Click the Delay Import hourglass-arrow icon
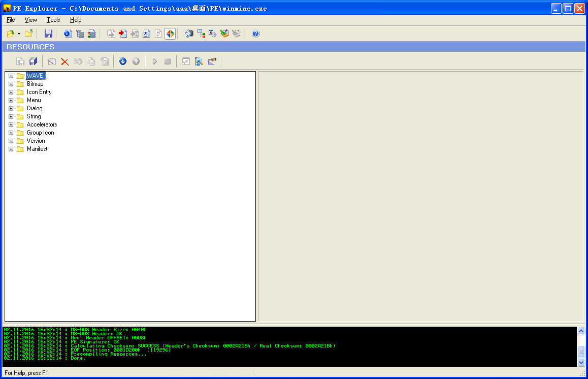The height and width of the screenshot is (379, 588). 135,34
